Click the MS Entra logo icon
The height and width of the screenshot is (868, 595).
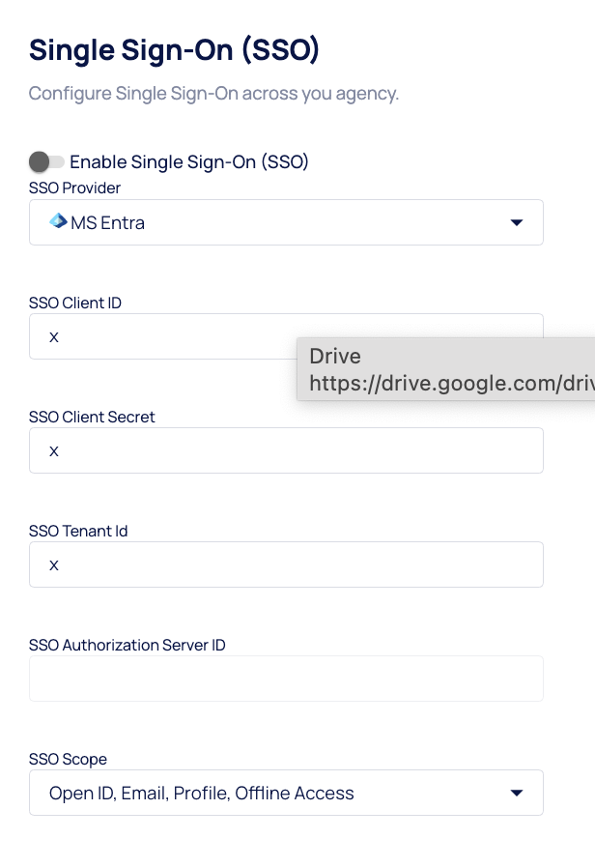58,222
